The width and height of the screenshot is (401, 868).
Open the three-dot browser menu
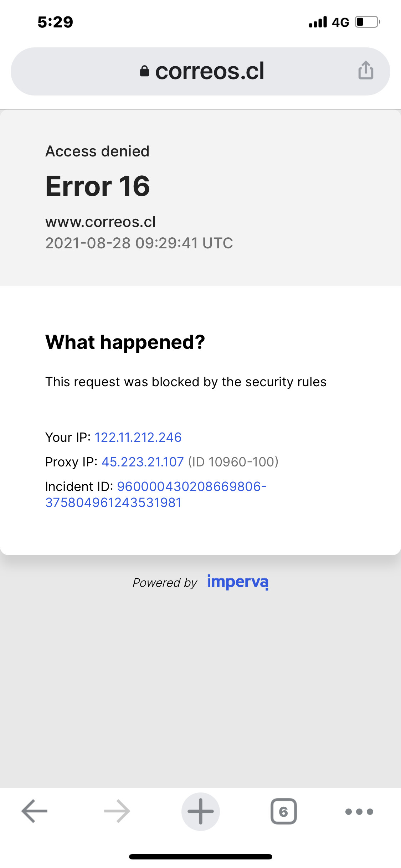coord(359,812)
